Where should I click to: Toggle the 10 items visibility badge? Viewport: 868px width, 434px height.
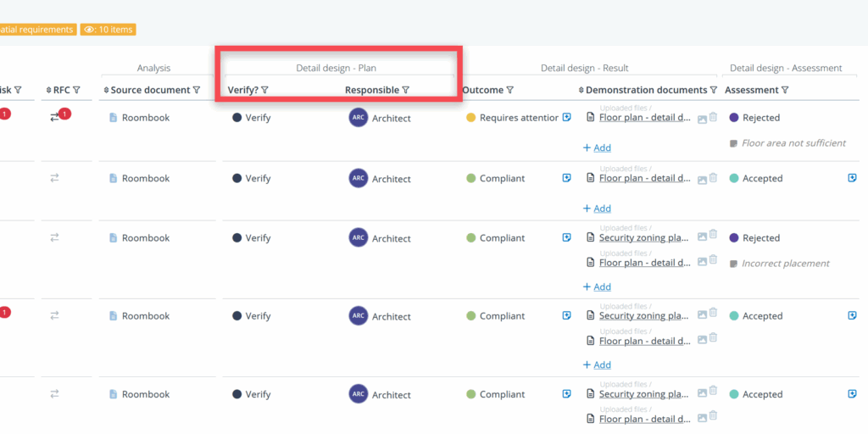(x=108, y=30)
